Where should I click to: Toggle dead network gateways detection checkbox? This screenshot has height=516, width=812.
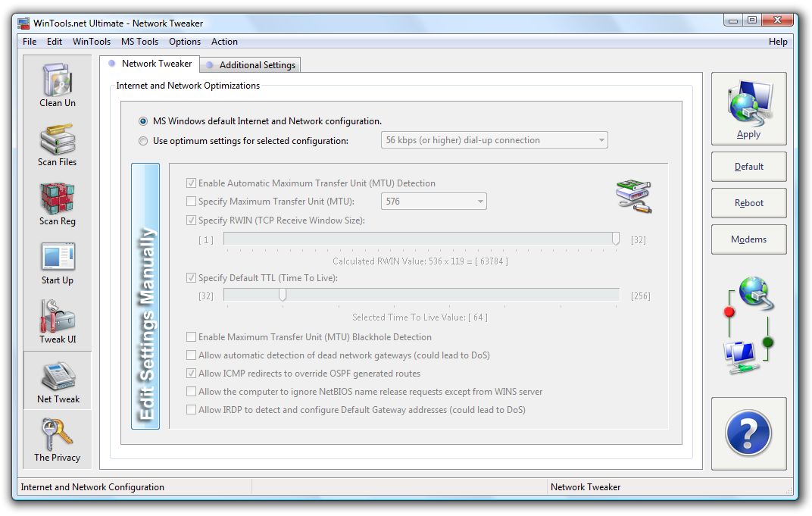click(191, 355)
